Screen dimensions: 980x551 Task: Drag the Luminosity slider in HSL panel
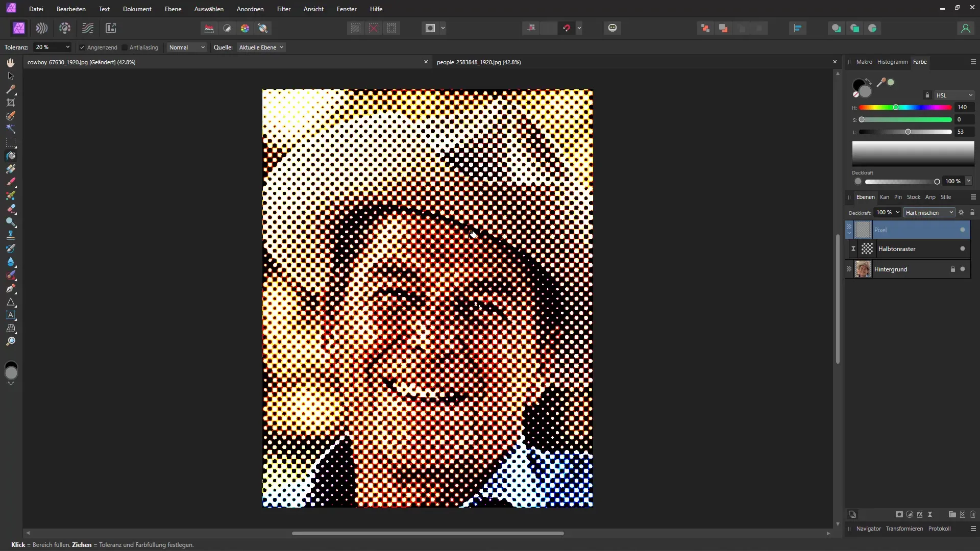(x=908, y=132)
